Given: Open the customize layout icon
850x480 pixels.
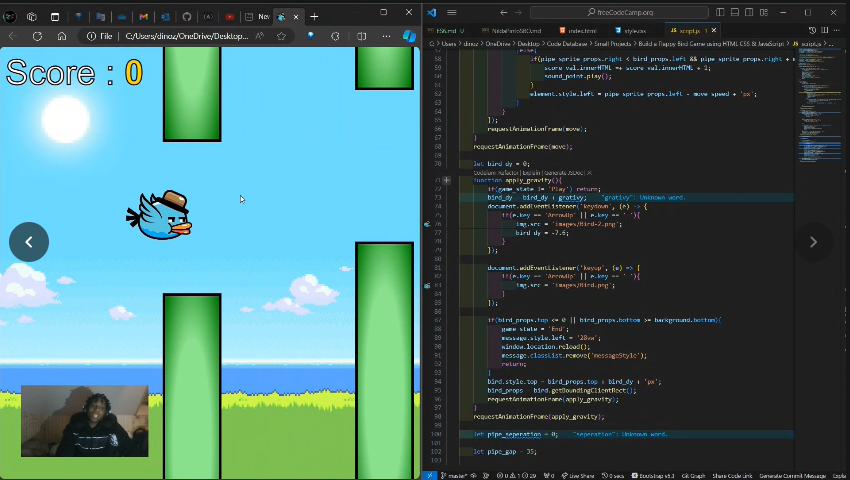Looking at the screenshot, I should 764,12.
